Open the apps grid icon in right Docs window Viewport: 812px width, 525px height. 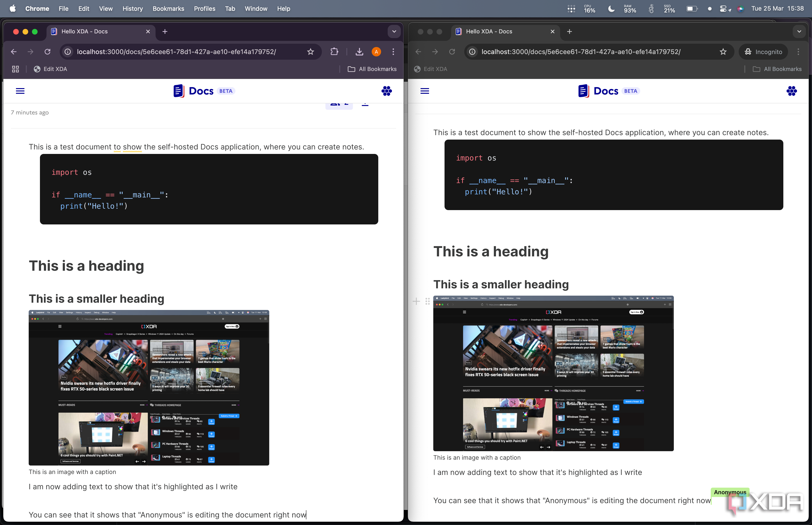coord(791,91)
